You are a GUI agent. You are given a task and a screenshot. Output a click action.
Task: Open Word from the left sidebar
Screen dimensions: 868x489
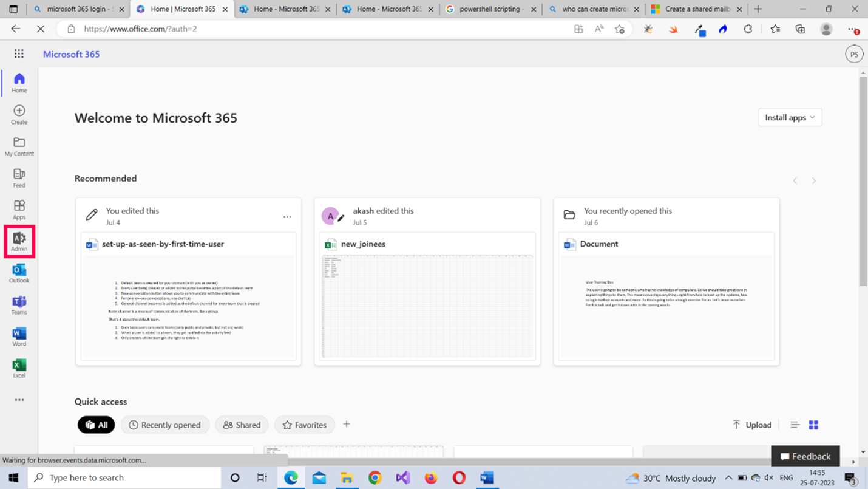pos(19,336)
